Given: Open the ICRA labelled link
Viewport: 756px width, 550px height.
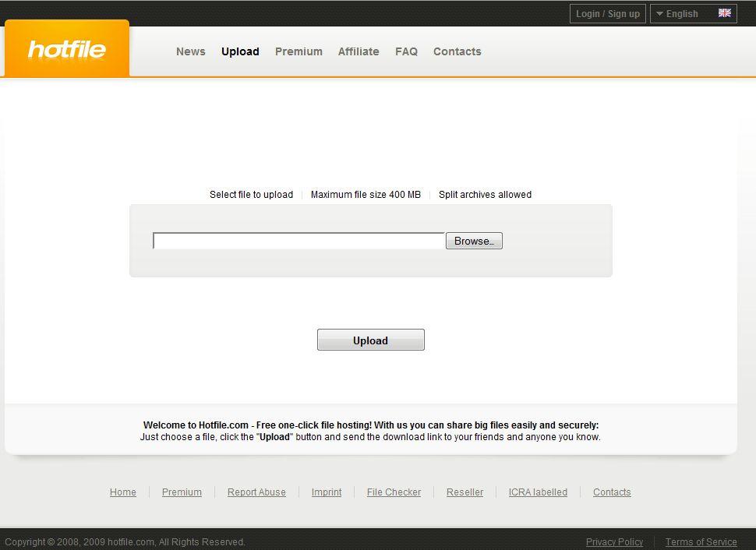Looking at the screenshot, I should (x=538, y=492).
